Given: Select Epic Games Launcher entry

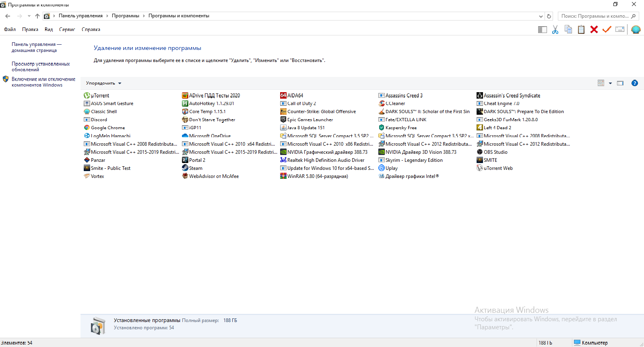Looking at the screenshot, I should tap(307, 120).
